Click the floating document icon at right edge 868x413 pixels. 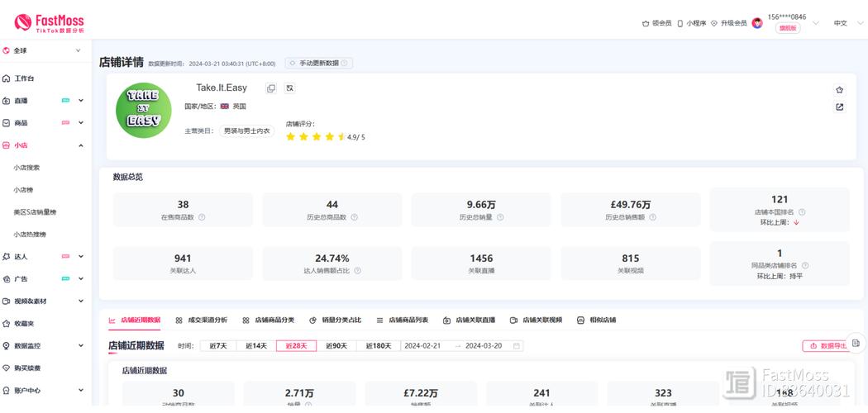(x=856, y=343)
